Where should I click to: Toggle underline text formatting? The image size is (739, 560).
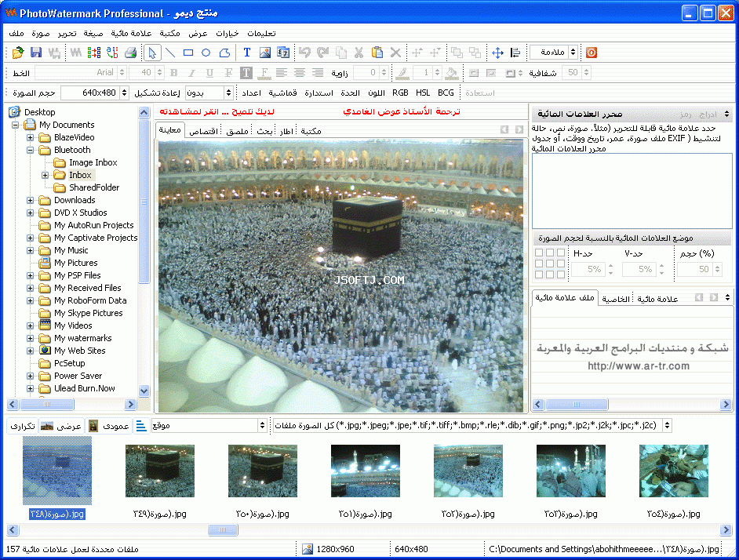(209, 73)
